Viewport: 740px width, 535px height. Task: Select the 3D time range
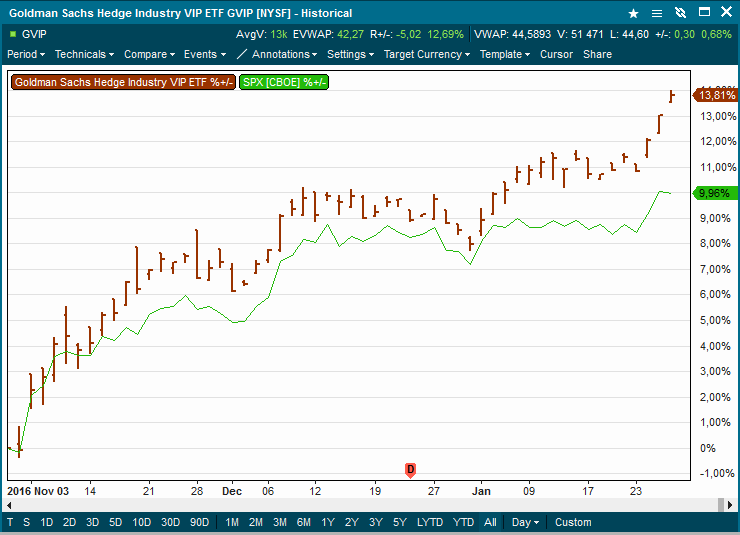pos(92,522)
